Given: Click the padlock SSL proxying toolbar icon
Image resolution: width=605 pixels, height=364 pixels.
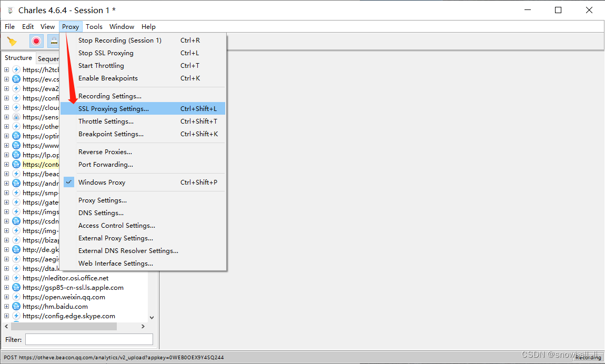Looking at the screenshot, I should tap(54, 41).
